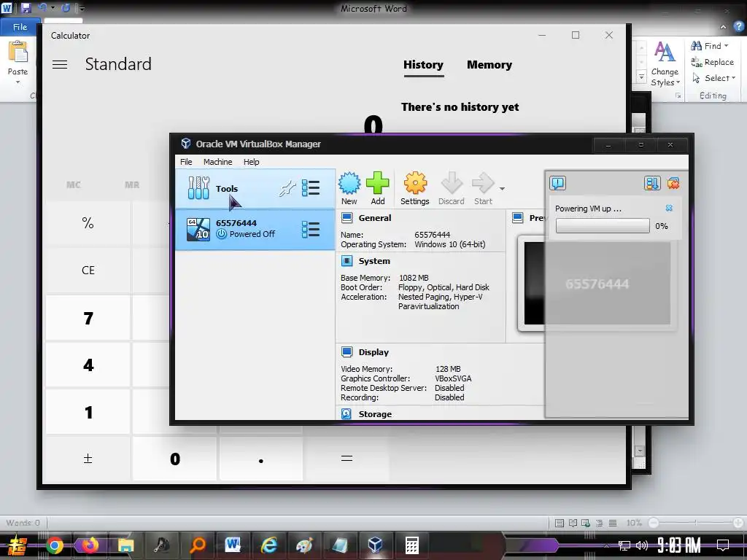This screenshot has width=747, height=560.
Task: Switch to Calculator Memory tab
Action: pos(489,65)
